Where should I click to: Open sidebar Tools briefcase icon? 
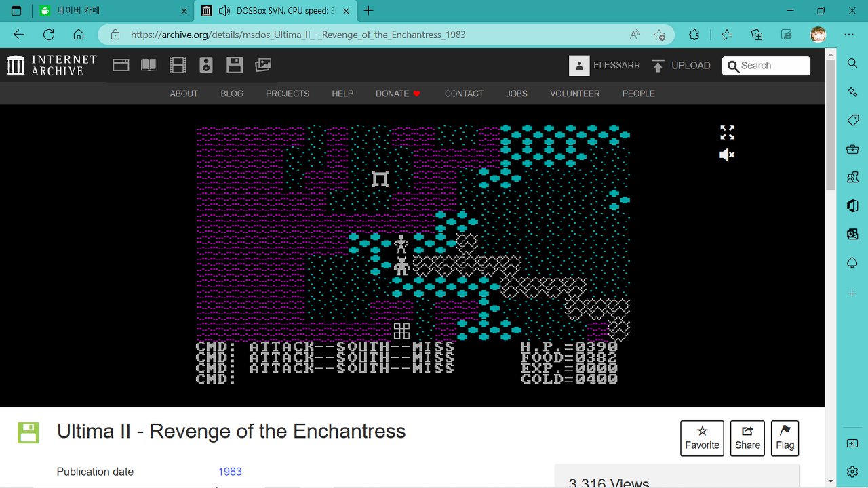852,149
